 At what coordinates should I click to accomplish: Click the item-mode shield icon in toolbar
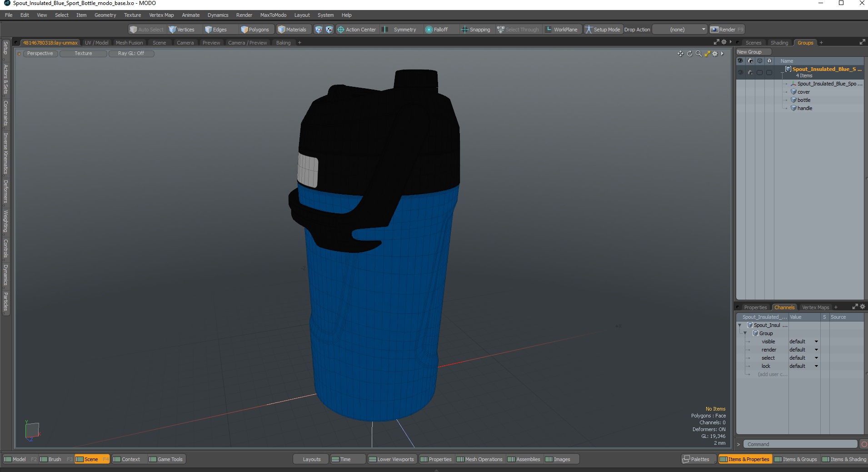319,30
